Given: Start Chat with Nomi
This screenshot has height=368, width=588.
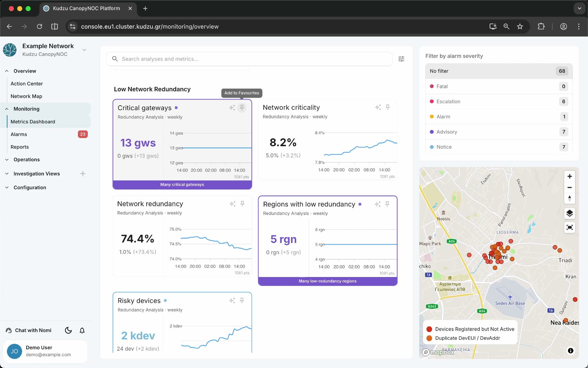Looking at the screenshot, I should (29, 331).
